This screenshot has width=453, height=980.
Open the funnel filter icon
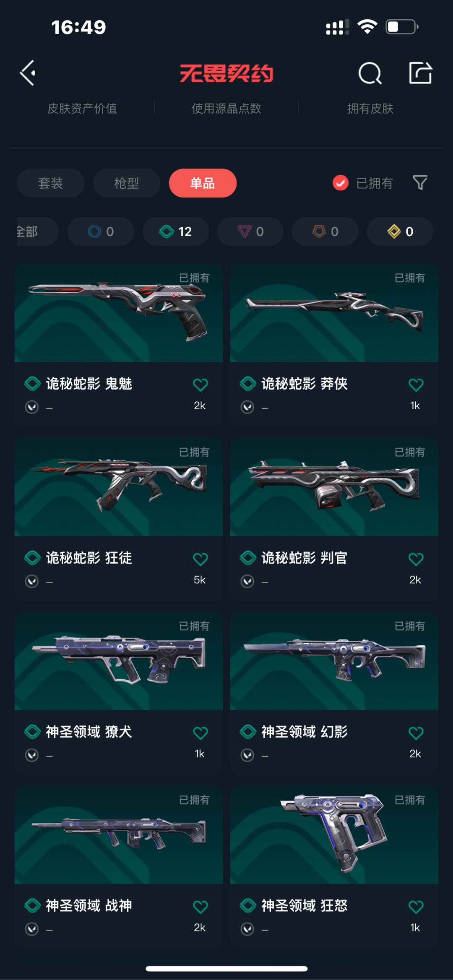pos(420,183)
